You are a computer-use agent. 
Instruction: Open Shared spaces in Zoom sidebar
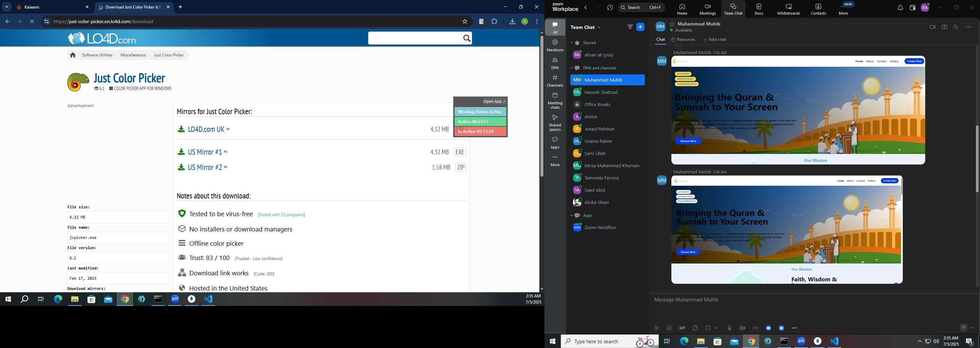(555, 123)
